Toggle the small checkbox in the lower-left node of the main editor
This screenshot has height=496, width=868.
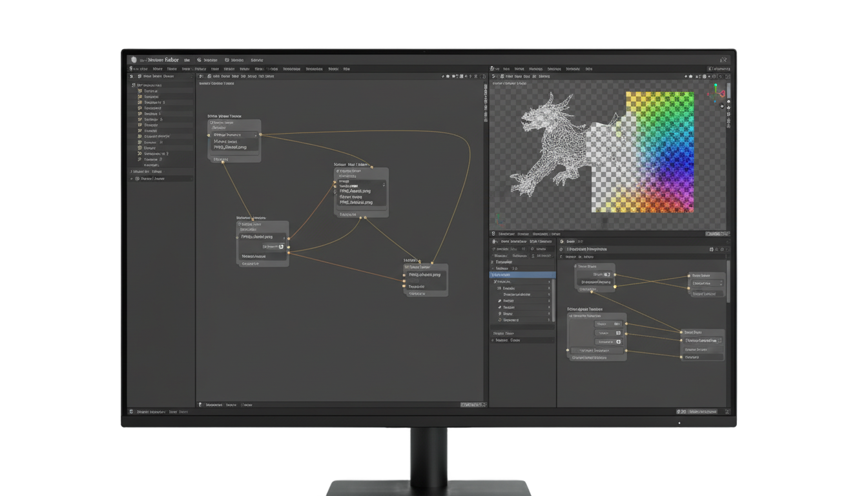281,247
